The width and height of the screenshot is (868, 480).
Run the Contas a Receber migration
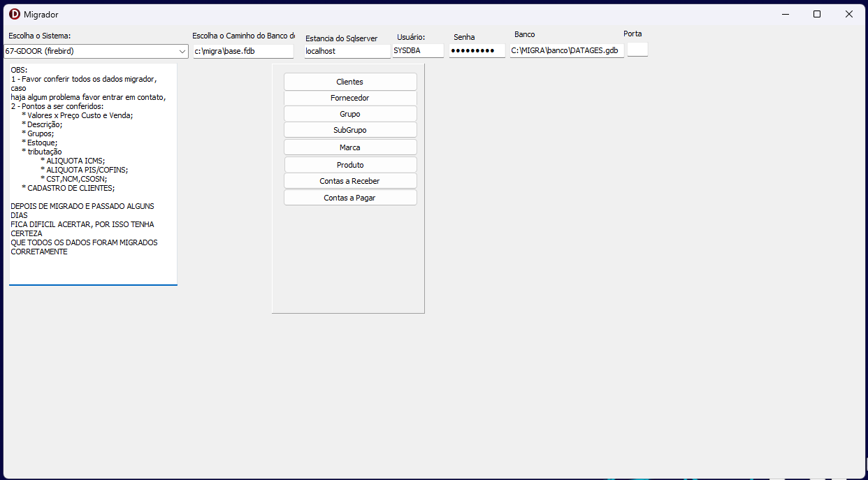click(x=349, y=181)
